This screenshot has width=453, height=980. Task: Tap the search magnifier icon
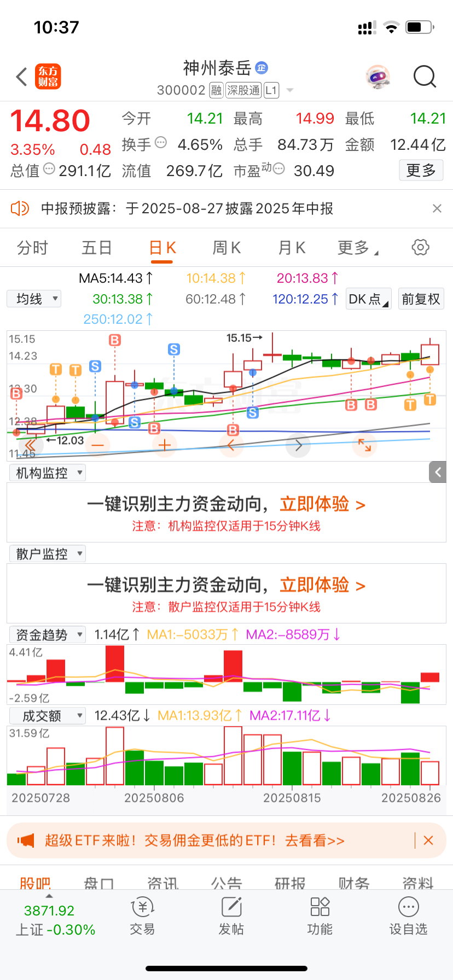(425, 77)
